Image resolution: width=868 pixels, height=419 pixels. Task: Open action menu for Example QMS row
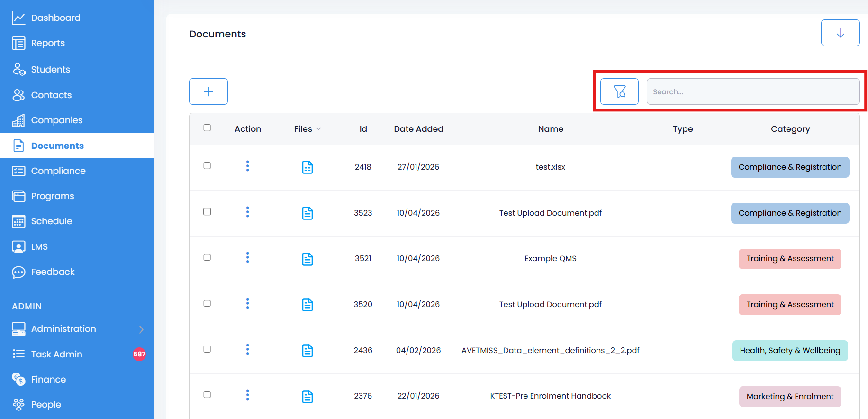(x=247, y=257)
